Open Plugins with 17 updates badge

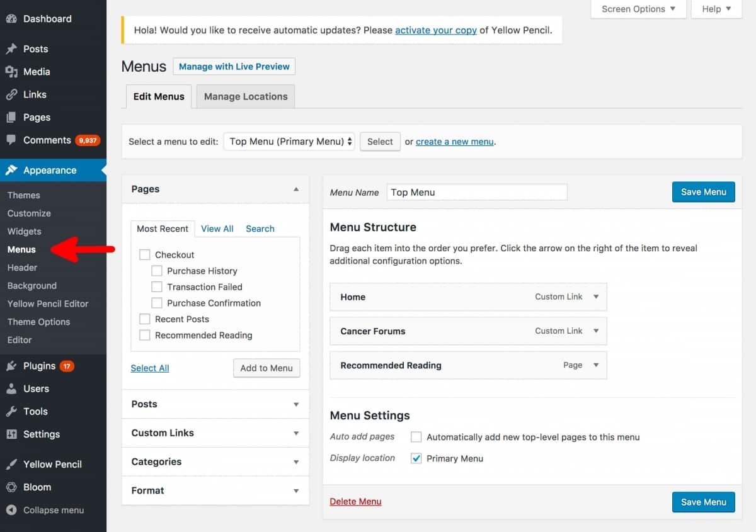click(14, 365)
